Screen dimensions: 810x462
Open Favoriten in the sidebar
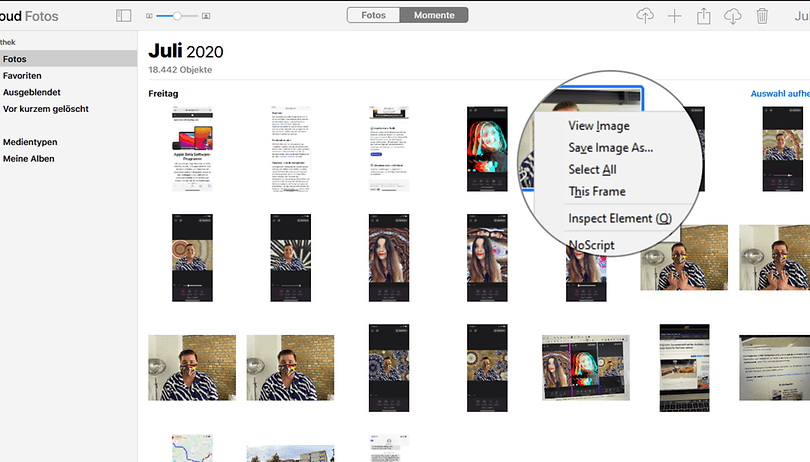tap(22, 75)
